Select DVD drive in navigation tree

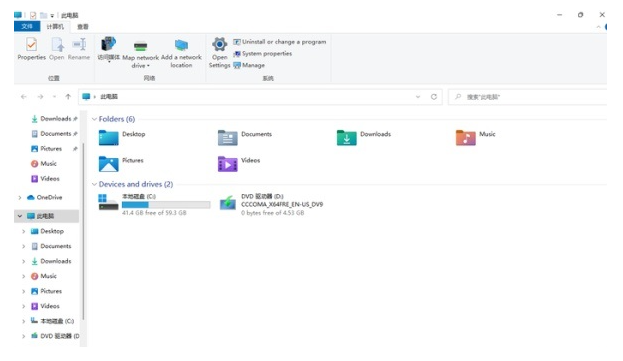coord(55,336)
